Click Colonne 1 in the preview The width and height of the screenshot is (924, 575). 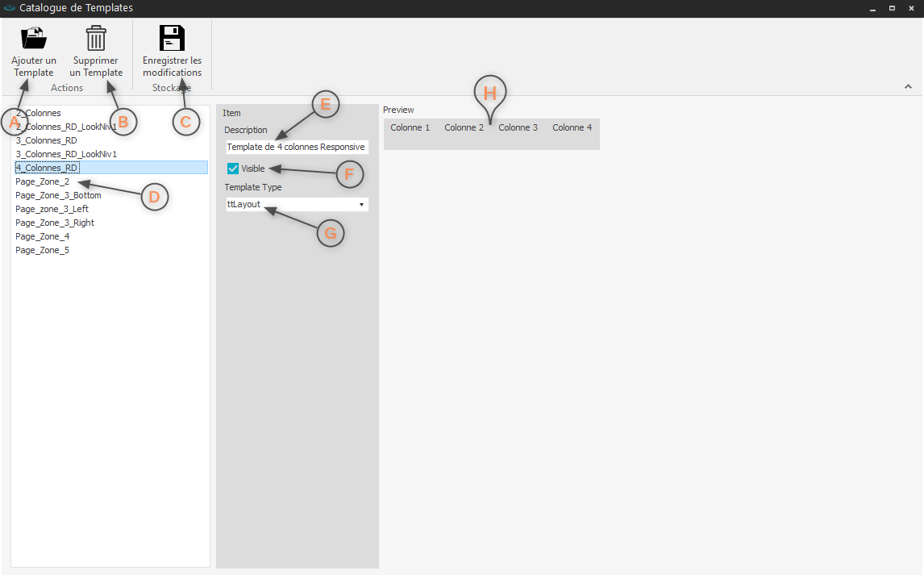coord(410,127)
